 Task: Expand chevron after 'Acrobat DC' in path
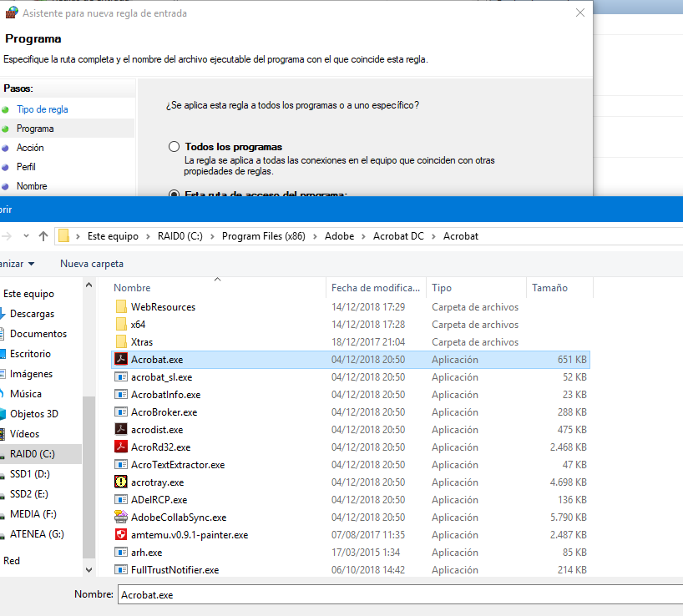point(433,236)
